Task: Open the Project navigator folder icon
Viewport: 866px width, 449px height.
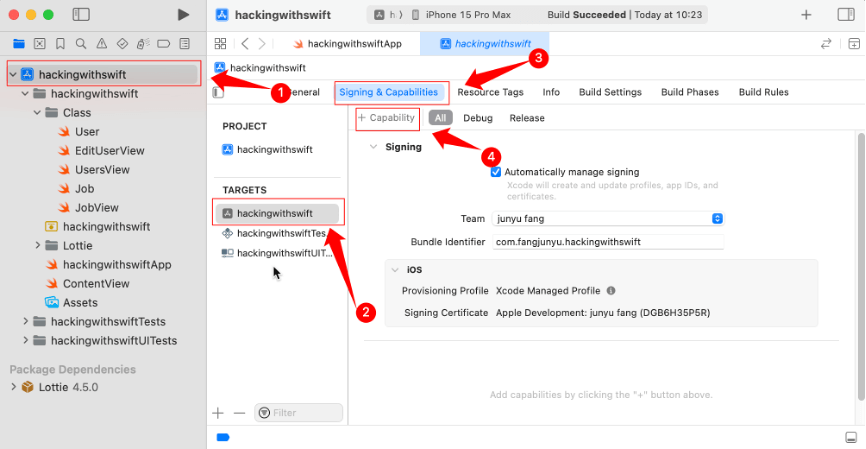Action: tap(19, 44)
